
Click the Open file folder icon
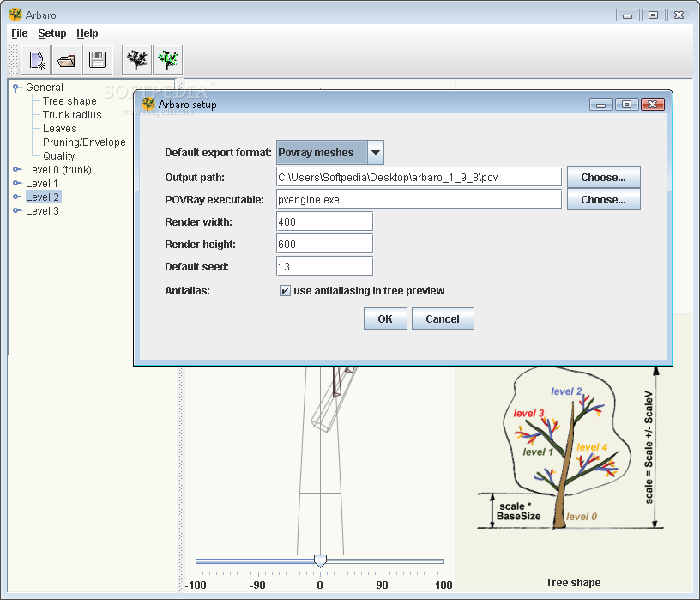67,59
